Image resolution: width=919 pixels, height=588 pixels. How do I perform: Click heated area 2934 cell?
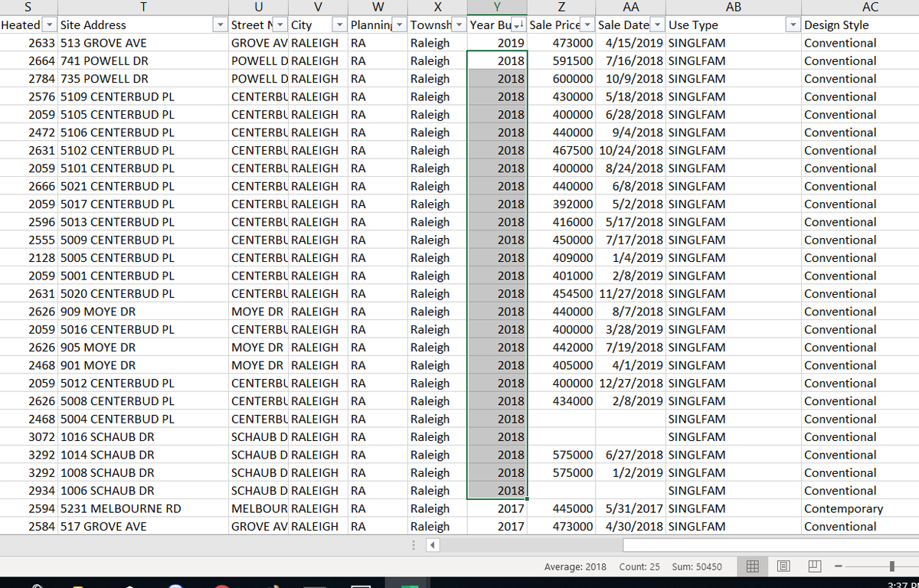[x=28, y=491]
